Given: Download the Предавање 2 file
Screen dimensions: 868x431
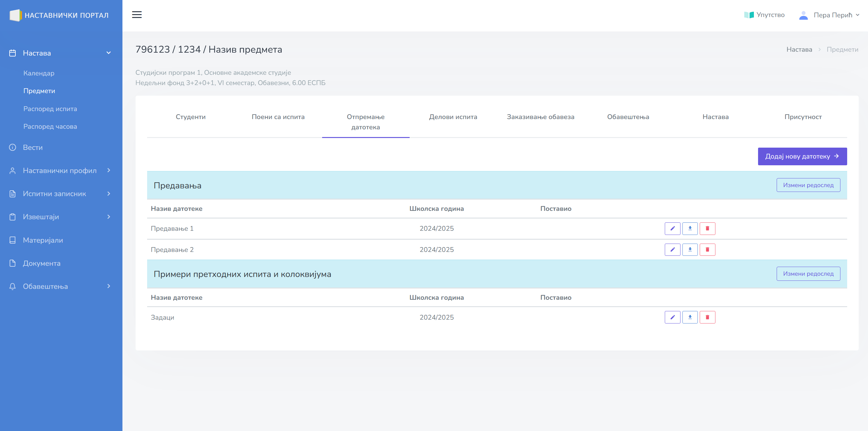Looking at the screenshot, I should [690, 250].
